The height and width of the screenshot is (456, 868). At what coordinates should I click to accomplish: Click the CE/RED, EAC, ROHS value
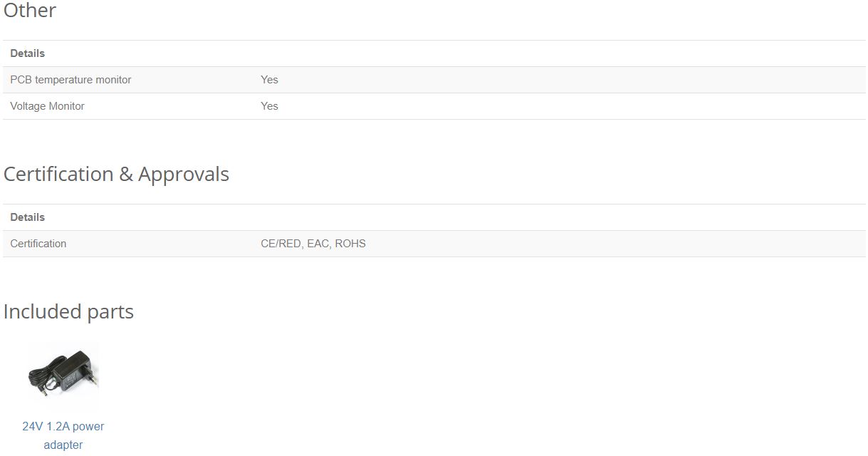pyautogui.click(x=313, y=244)
